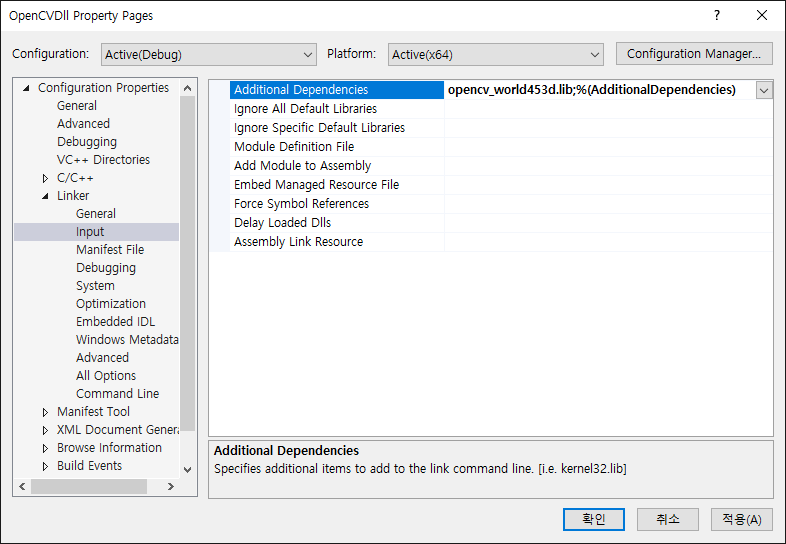Open the System linker page
786x544 pixels.
[x=95, y=286]
